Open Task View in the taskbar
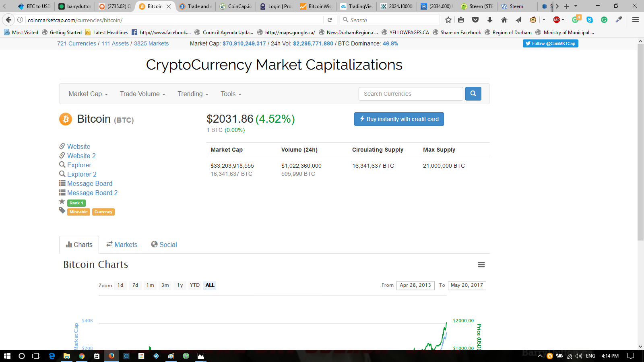The height and width of the screenshot is (362, 644). pyautogui.click(x=36, y=356)
